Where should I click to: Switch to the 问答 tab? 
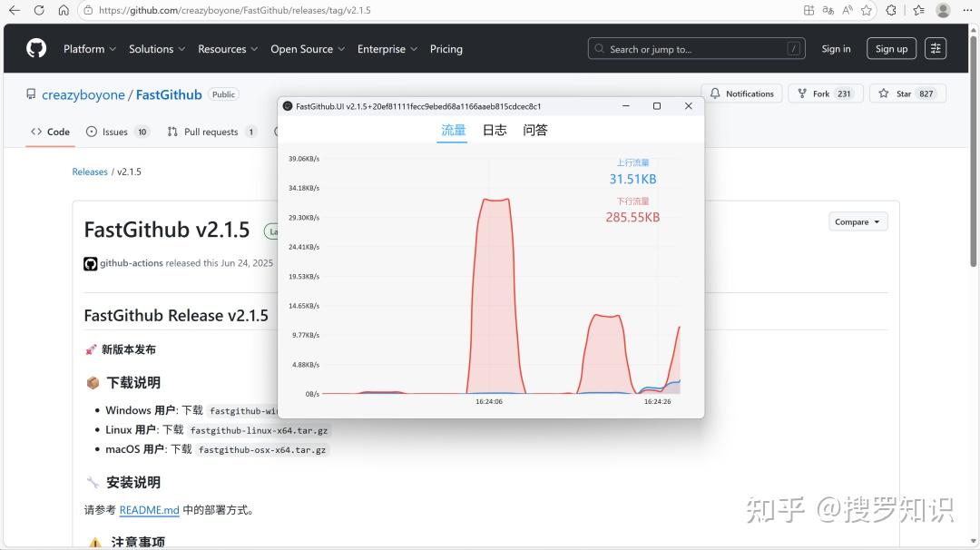(535, 130)
